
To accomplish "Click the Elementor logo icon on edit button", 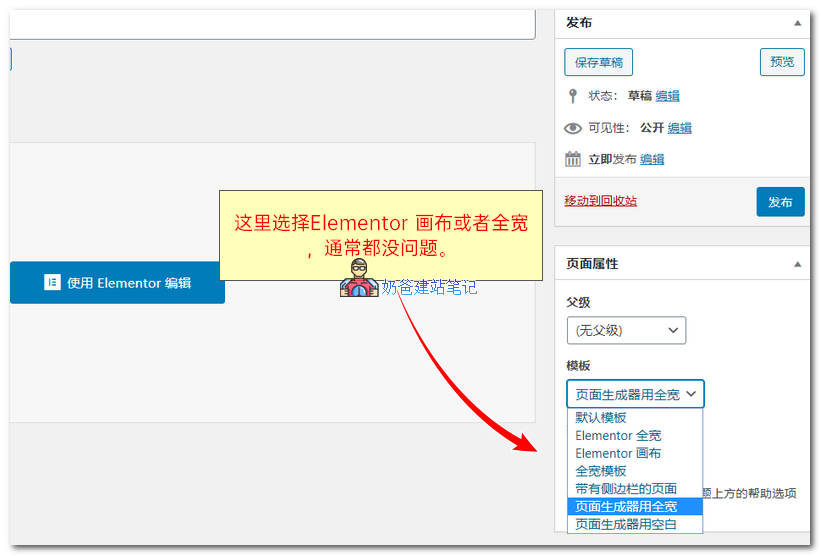I will (x=52, y=282).
